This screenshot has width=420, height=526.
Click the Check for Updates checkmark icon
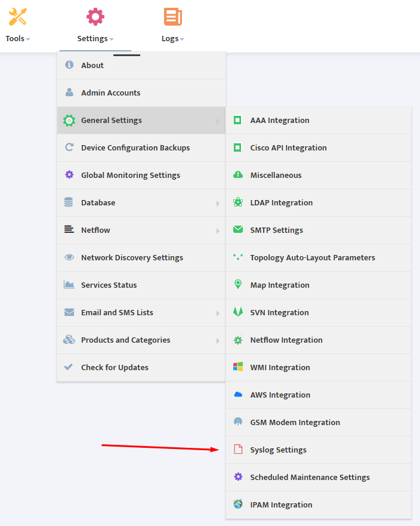coord(69,367)
